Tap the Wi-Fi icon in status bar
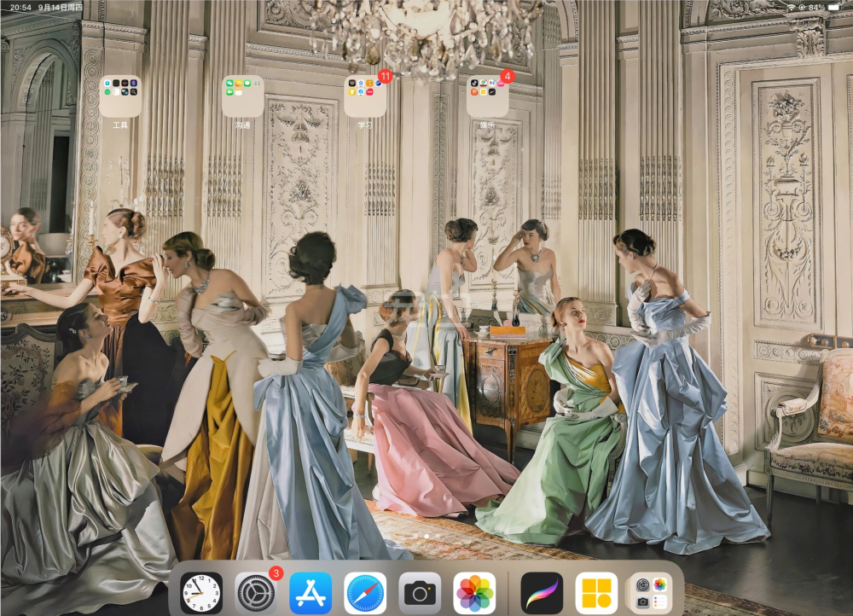 tap(791, 7)
